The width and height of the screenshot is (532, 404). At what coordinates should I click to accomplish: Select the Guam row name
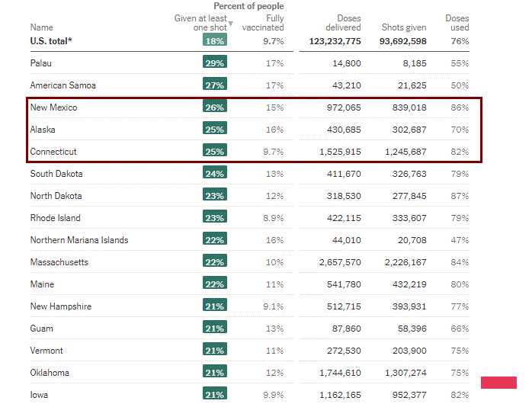[41, 329]
